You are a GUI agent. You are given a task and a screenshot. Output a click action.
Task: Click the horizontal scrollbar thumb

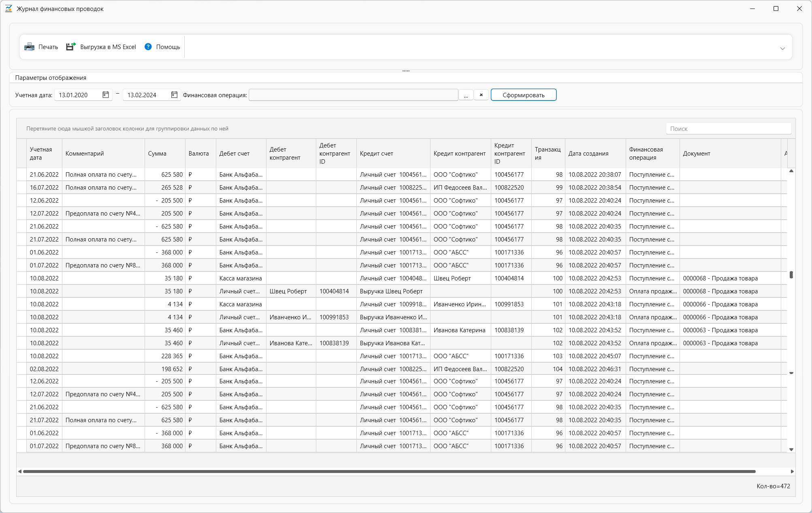[389, 471]
